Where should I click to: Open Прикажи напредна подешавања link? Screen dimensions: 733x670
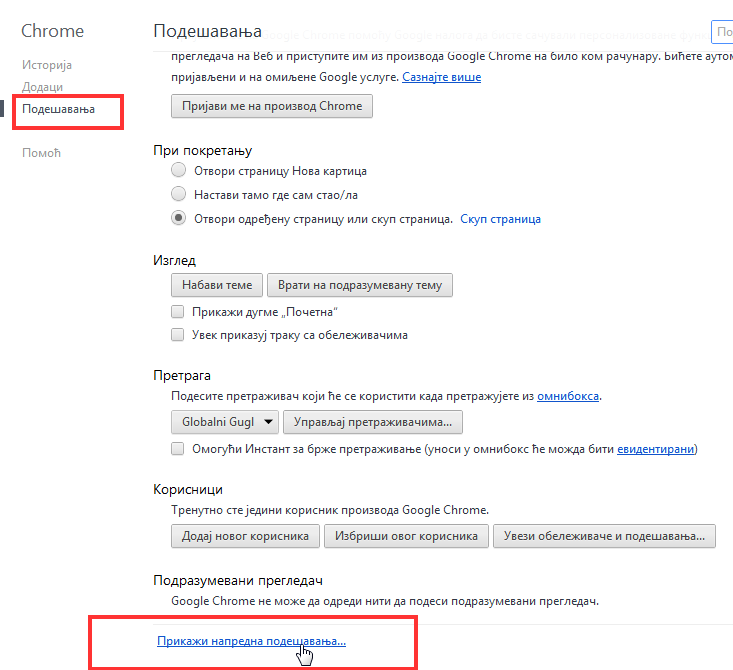click(x=252, y=641)
